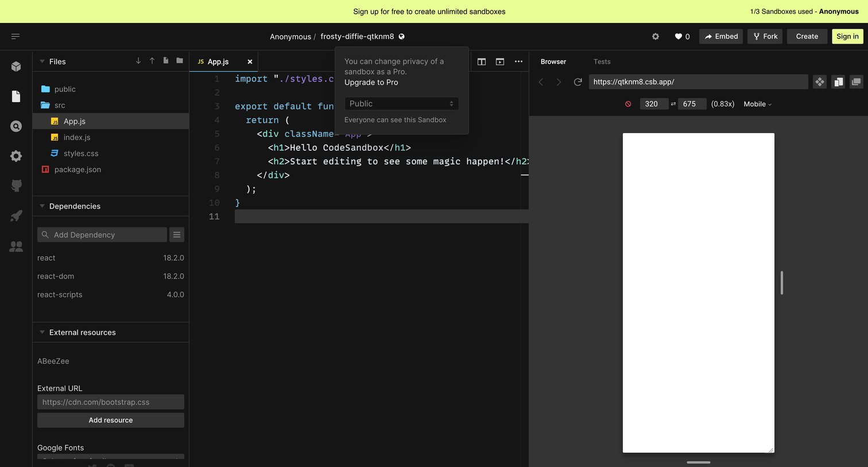Image resolution: width=868 pixels, height=467 pixels.
Task: Open styles.css in the file tree
Action: [x=111, y=153]
